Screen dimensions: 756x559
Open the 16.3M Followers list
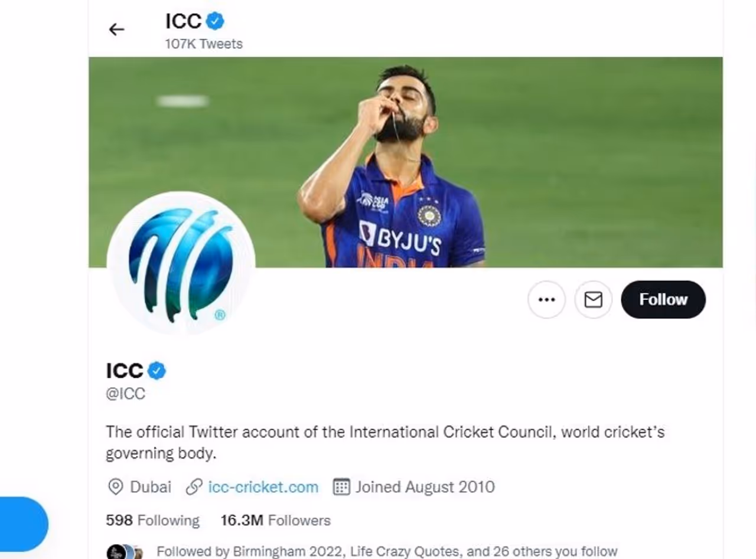click(x=275, y=520)
